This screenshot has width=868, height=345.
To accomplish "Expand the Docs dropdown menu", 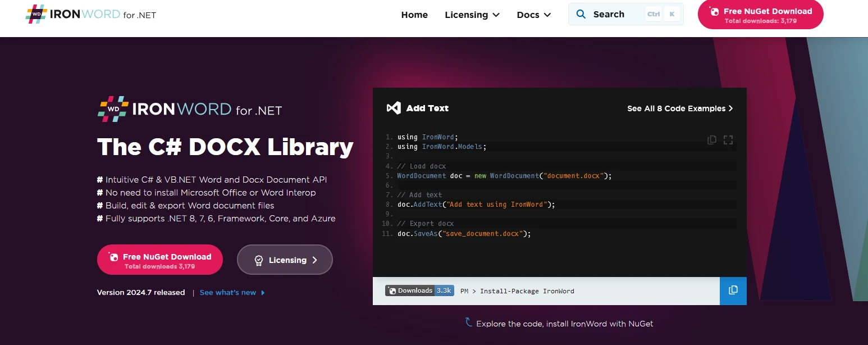I will point(533,15).
